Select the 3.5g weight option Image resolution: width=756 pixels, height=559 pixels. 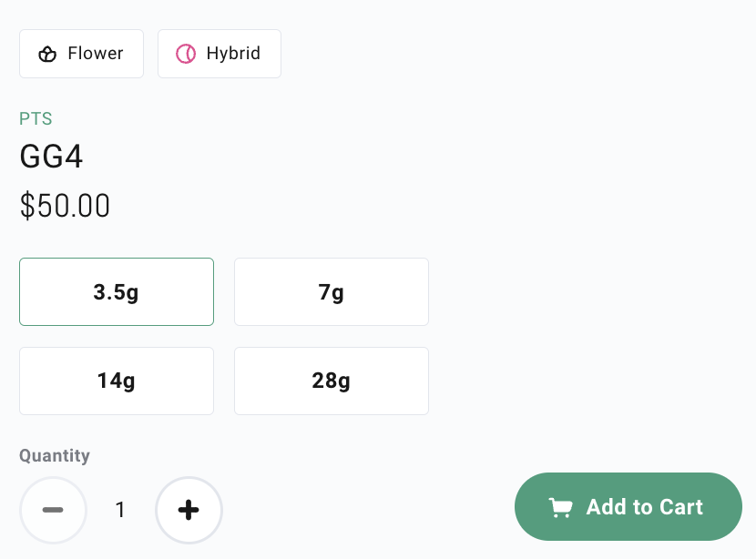pyautogui.click(x=117, y=291)
